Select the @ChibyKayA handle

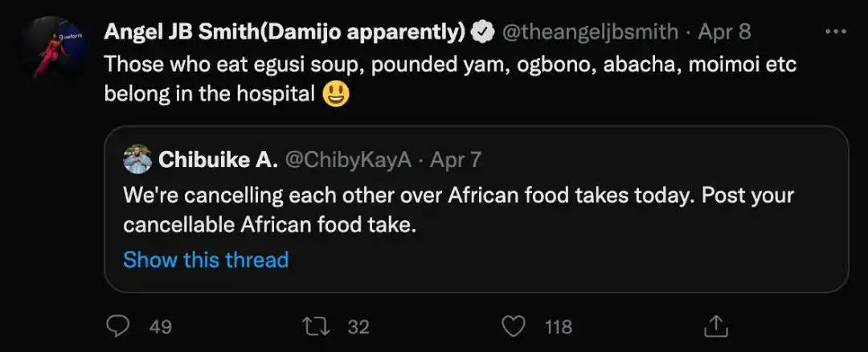(x=349, y=160)
